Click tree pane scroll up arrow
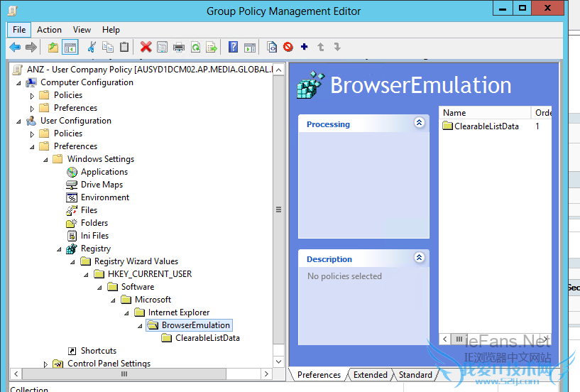Image resolution: width=580 pixels, height=392 pixels. (x=279, y=70)
